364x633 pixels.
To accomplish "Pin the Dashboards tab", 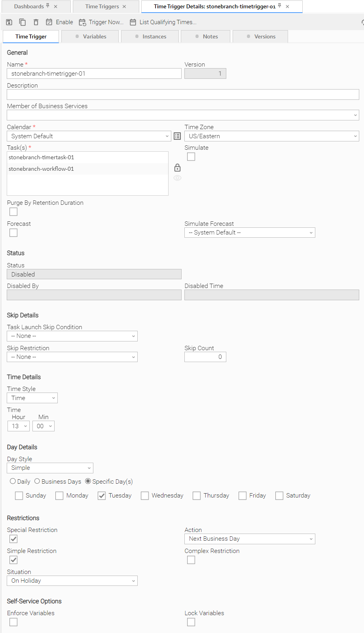I will [48, 6].
